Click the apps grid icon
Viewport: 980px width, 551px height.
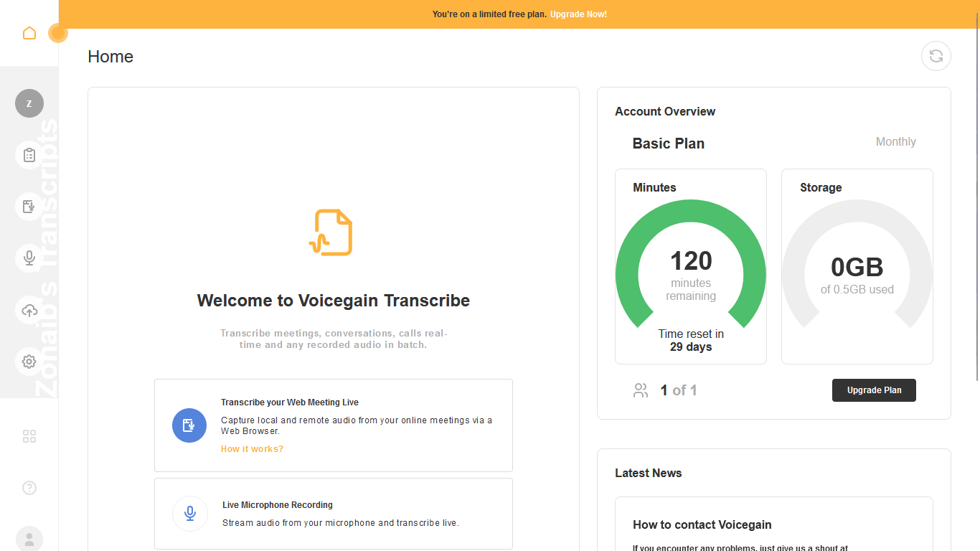[29, 436]
